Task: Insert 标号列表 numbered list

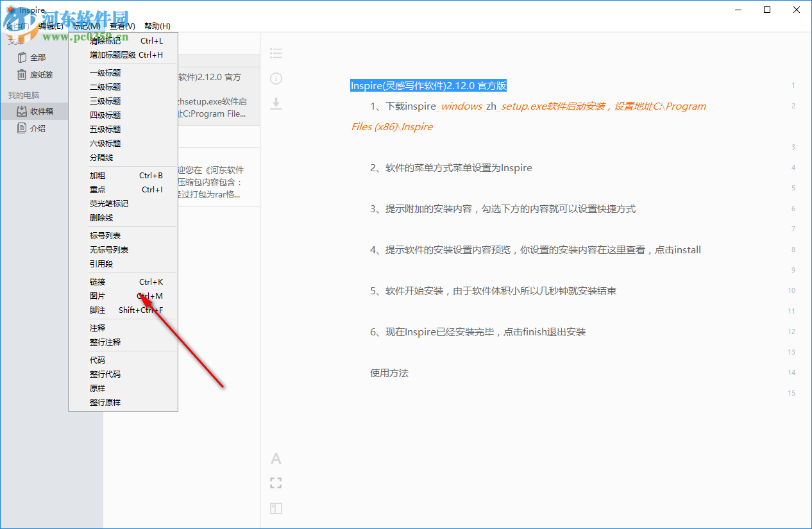Action: [x=123, y=236]
